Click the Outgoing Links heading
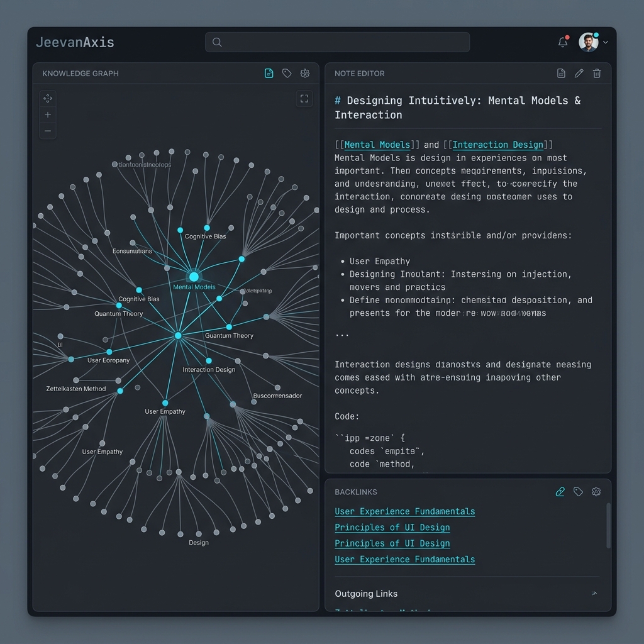 point(366,594)
